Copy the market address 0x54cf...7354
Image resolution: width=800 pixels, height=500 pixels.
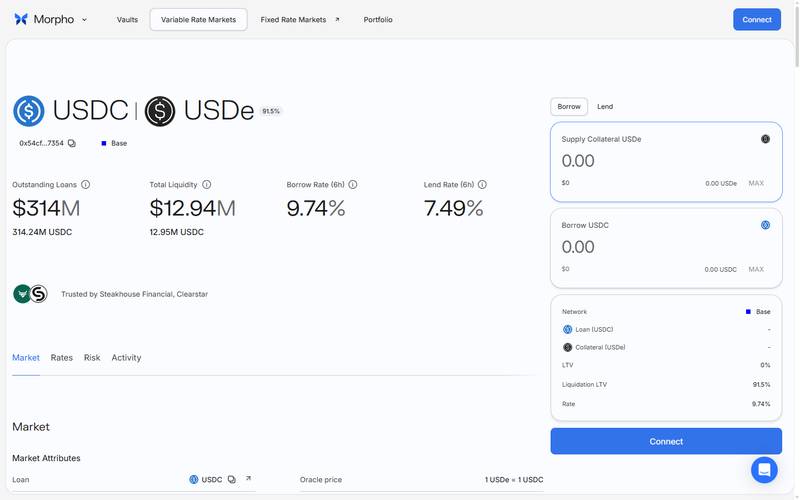pos(72,143)
